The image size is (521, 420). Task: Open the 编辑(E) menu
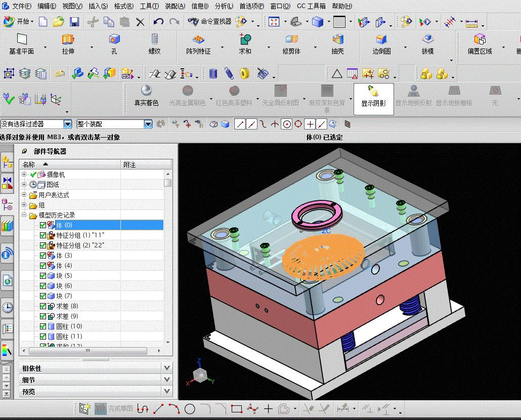click(47, 6)
